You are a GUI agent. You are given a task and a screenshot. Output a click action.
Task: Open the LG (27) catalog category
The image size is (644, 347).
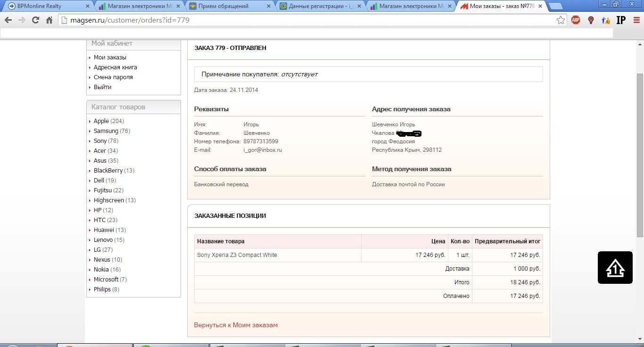click(103, 250)
